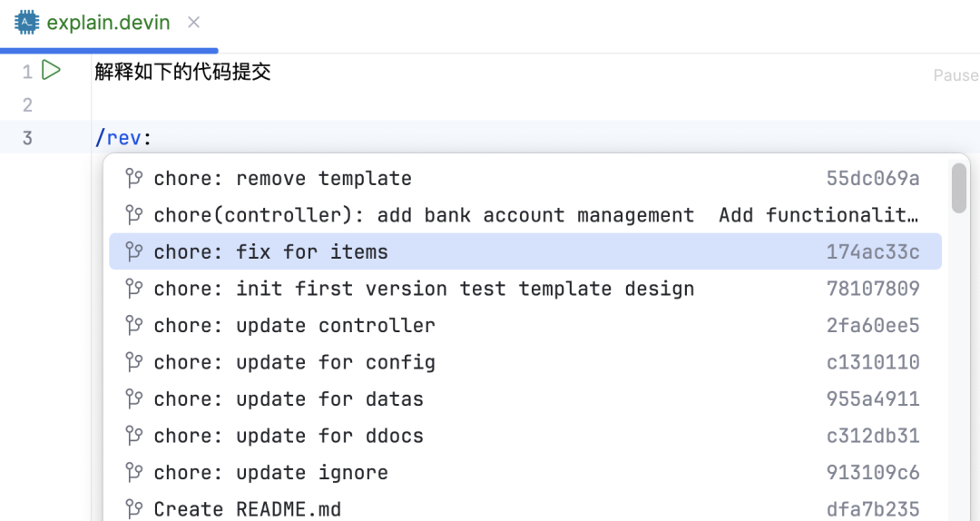Click branch icon beside 'Create README.md'
Viewport: 980px width, 521px height.
click(133, 509)
